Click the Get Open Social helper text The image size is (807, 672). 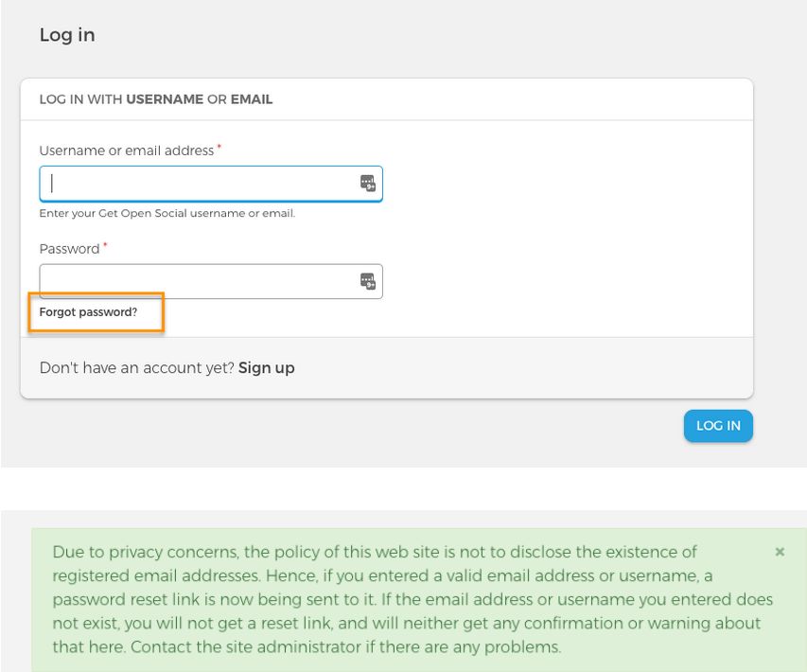point(167,213)
